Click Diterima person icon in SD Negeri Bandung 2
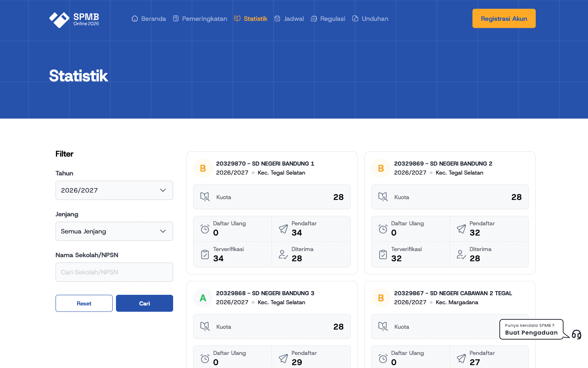Screen dimensions: 588x368 coord(461,255)
